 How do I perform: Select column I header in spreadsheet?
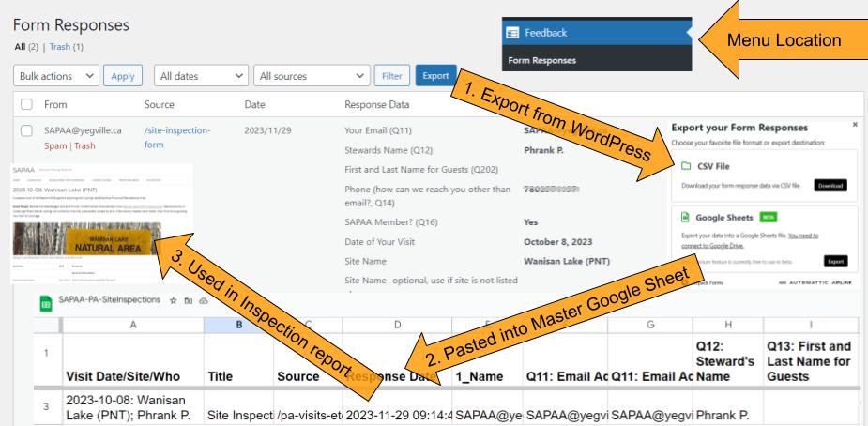click(x=811, y=325)
